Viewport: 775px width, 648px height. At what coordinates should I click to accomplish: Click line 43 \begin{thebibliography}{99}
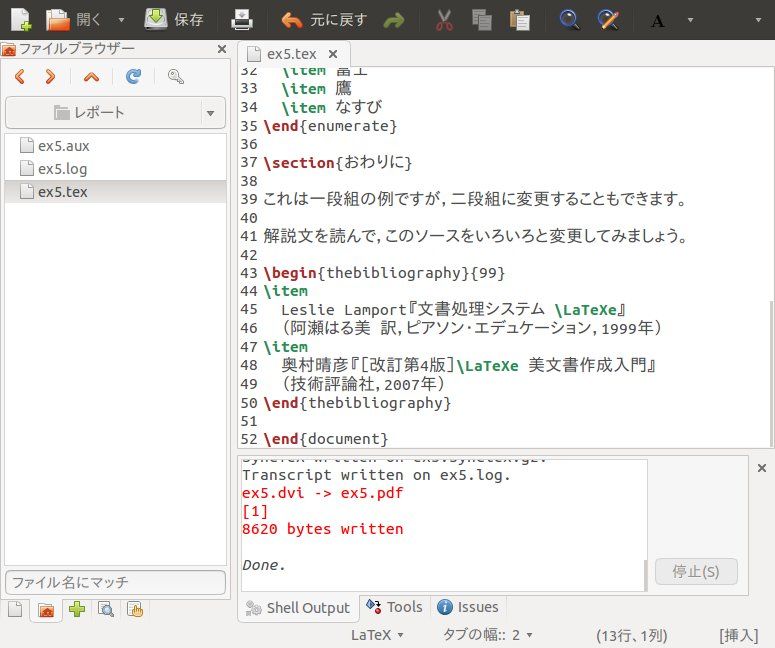[384, 273]
